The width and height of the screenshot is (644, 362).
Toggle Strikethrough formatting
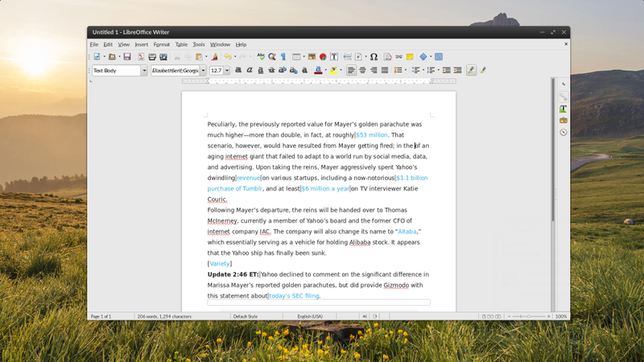[271, 70]
